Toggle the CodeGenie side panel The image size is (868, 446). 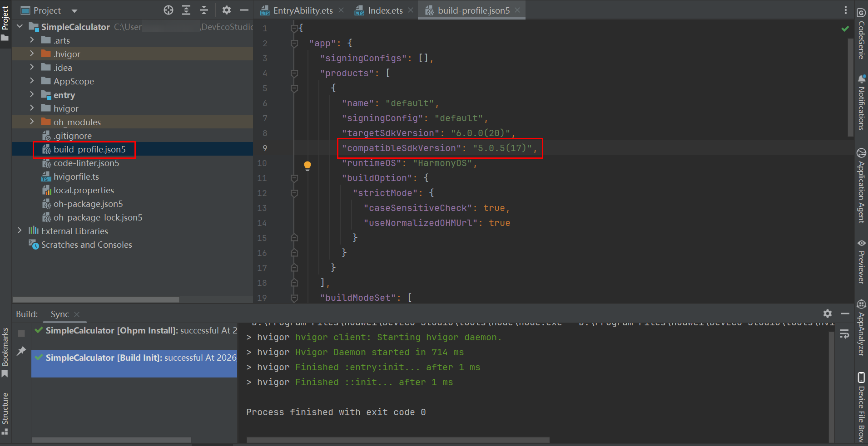[x=861, y=34]
